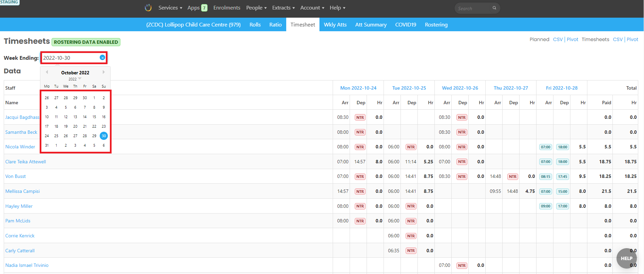Click Friday 17:45 departure for Von Busst
Image resolution: width=644 pixels, height=274 pixels.
[563, 177]
